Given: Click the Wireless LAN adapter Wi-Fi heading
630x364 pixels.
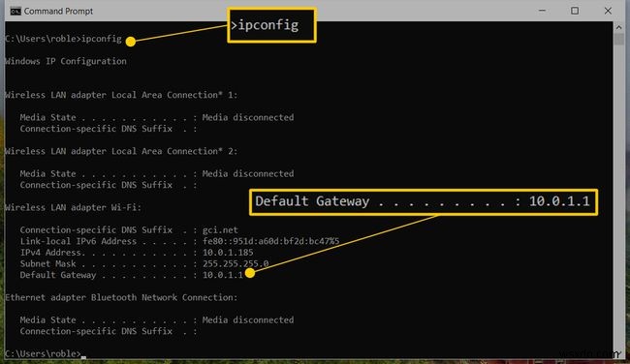Looking at the screenshot, I should pos(73,207).
